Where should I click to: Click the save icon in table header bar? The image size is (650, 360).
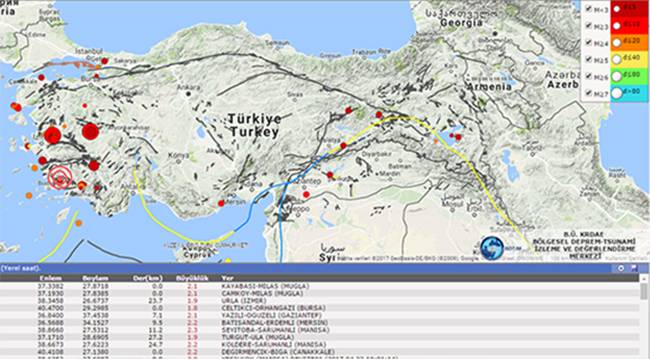coord(634,268)
